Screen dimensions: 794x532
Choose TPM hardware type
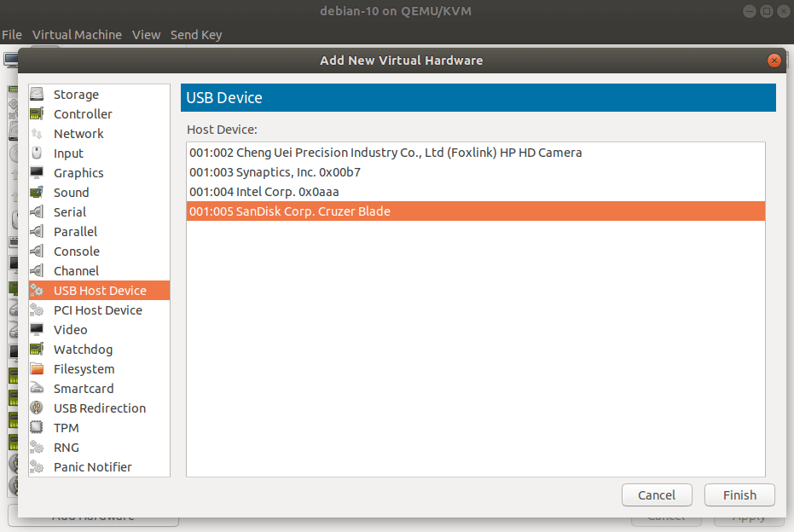click(x=99, y=428)
